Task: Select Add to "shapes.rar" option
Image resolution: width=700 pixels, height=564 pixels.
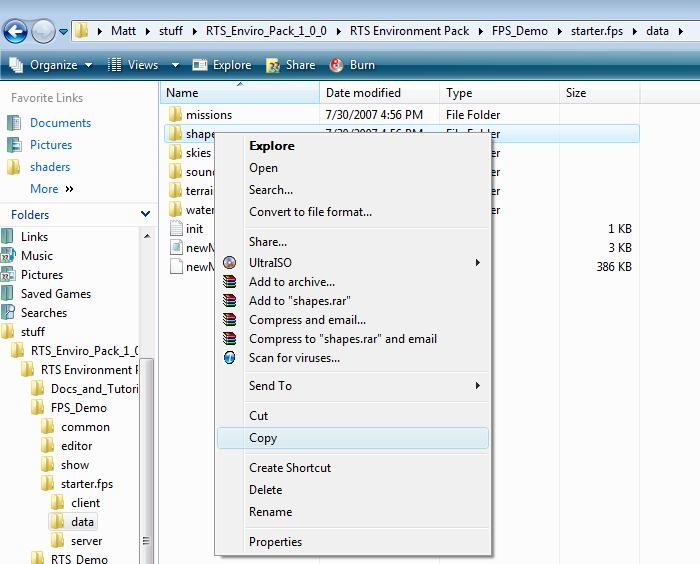Action: click(x=300, y=301)
